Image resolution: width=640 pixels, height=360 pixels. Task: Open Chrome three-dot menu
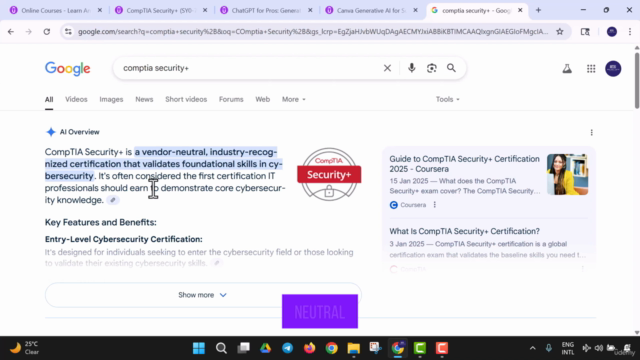(x=629, y=31)
